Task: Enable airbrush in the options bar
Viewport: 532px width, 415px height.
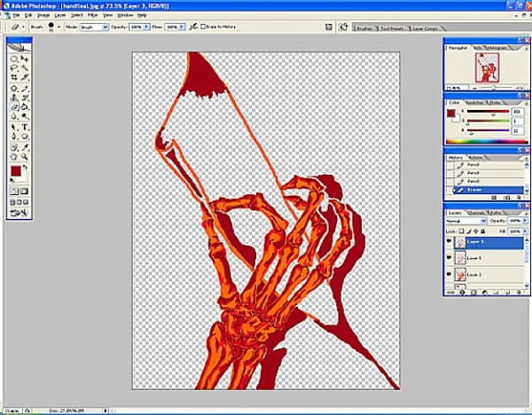Action: [193, 27]
